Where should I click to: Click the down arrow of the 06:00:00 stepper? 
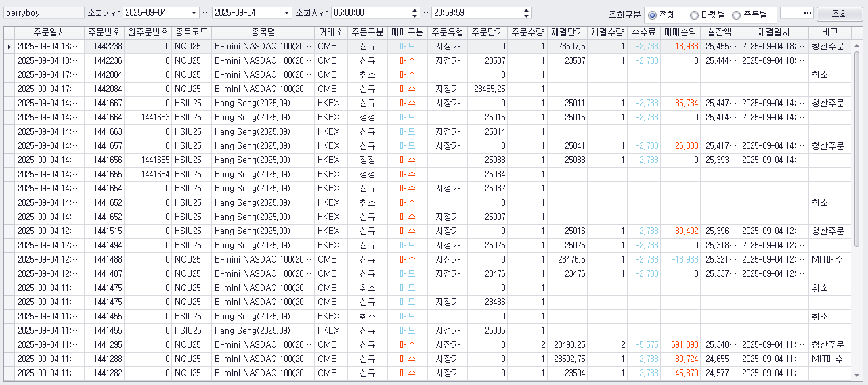pyautogui.click(x=415, y=16)
